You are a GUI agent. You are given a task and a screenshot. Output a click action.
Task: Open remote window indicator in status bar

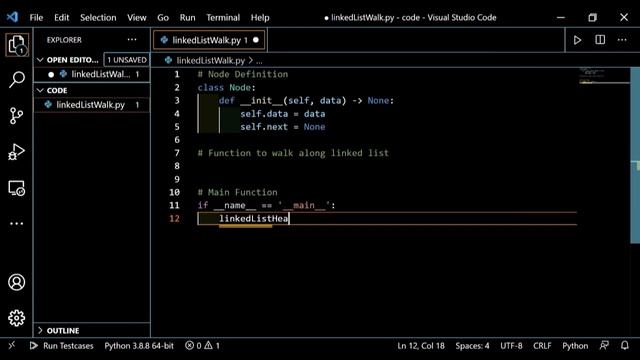pos(11,346)
